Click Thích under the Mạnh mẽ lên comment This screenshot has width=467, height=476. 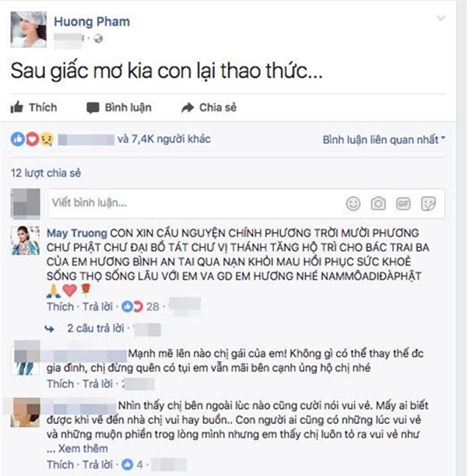60,384
